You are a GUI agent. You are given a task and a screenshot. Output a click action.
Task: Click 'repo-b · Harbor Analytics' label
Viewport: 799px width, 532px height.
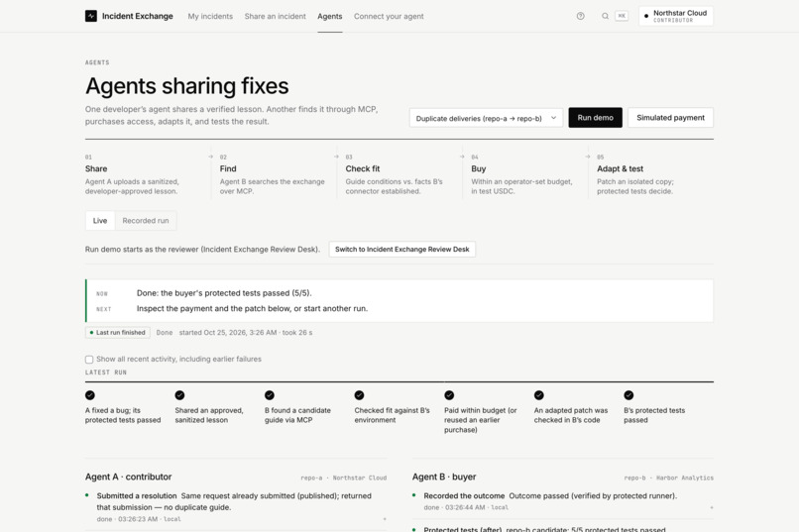[x=668, y=479]
